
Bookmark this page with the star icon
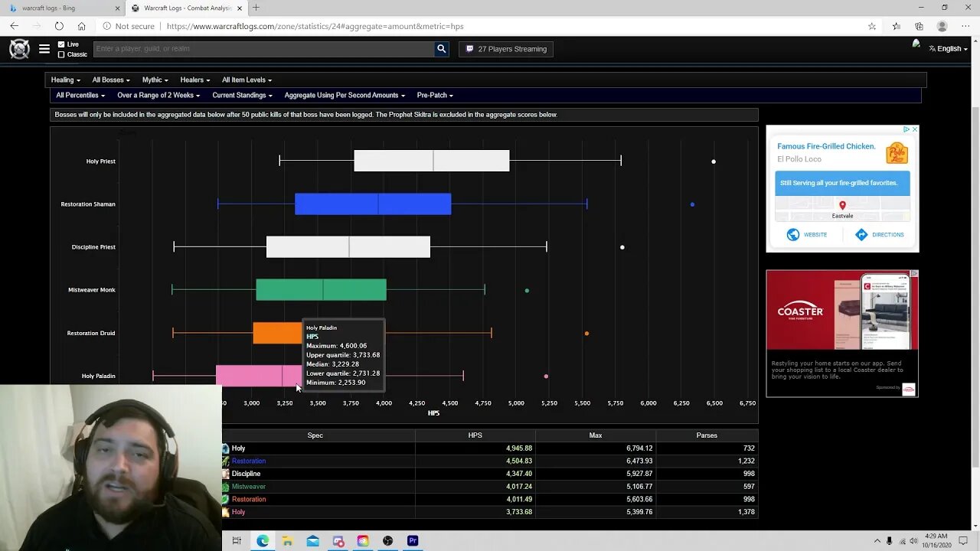[872, 26]
